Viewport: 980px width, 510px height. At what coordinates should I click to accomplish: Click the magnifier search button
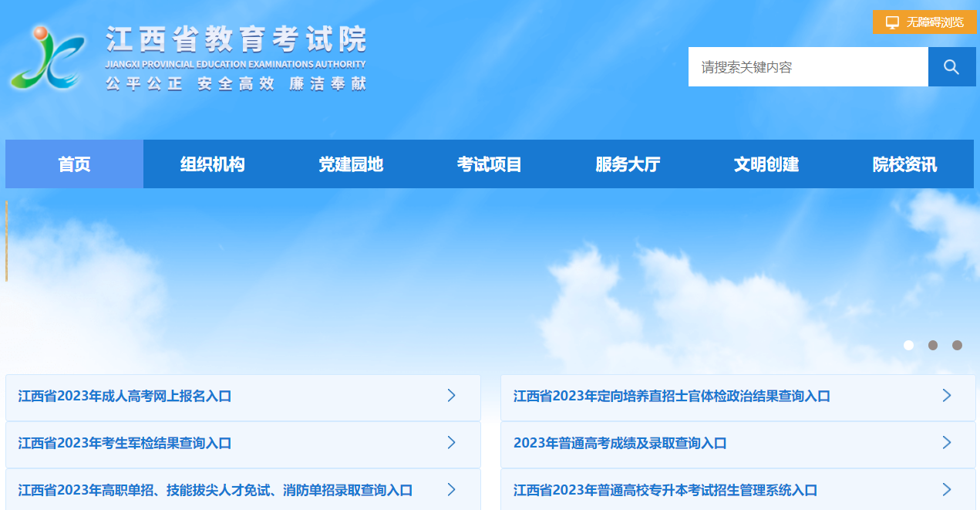coord(951,67)
